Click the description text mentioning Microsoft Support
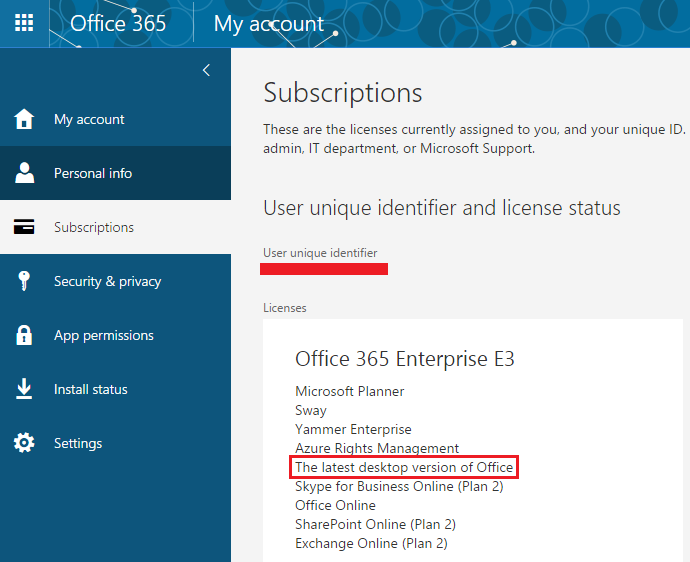Image resolution: width=690 pixels, height=562 pixels. [474, 139]
